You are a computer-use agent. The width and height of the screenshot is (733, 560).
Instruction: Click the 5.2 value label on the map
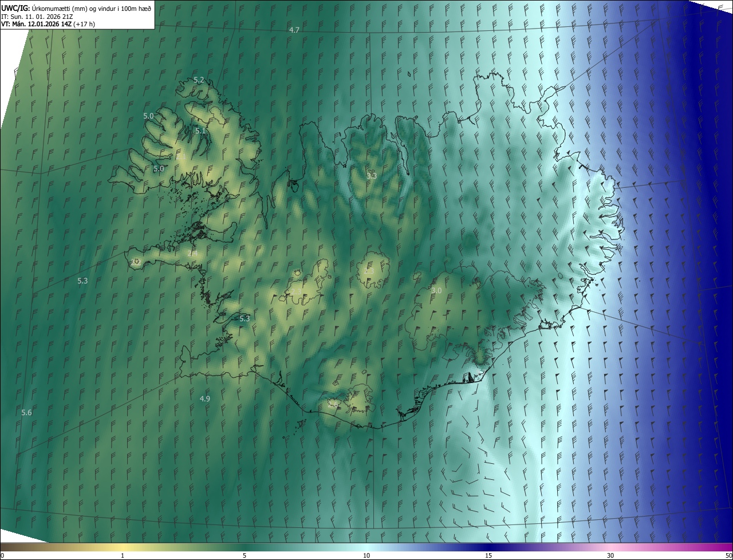[x=199, y=80]
